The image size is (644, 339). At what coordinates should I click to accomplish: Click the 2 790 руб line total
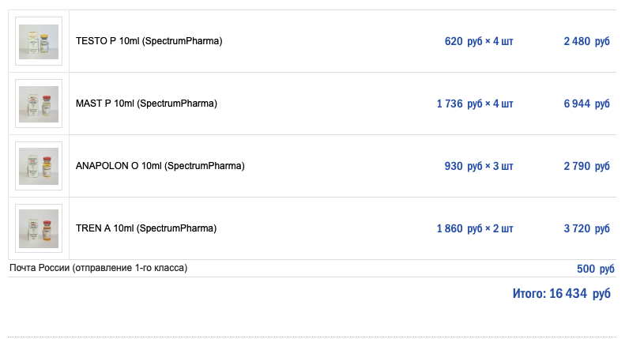(x=586, y=166)
